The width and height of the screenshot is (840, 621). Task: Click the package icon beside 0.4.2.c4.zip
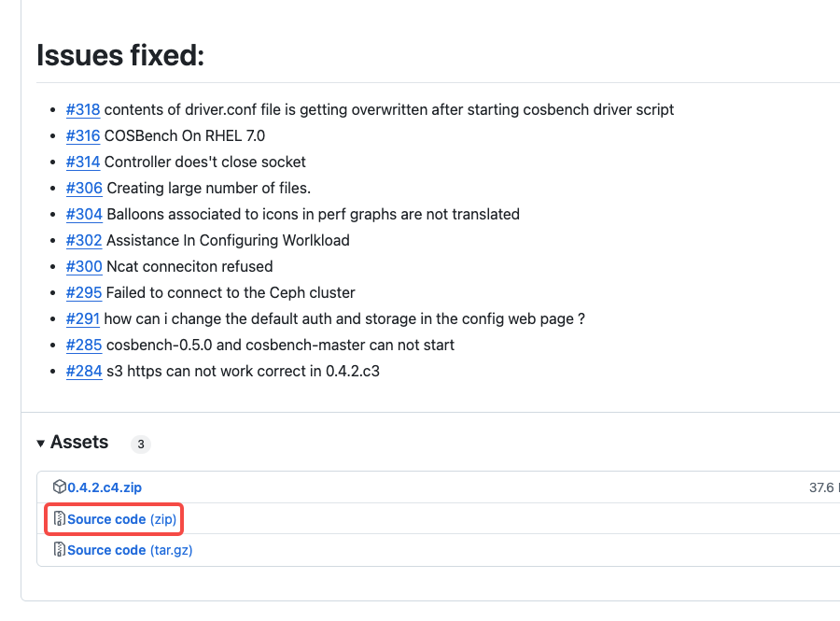point(60,487)
